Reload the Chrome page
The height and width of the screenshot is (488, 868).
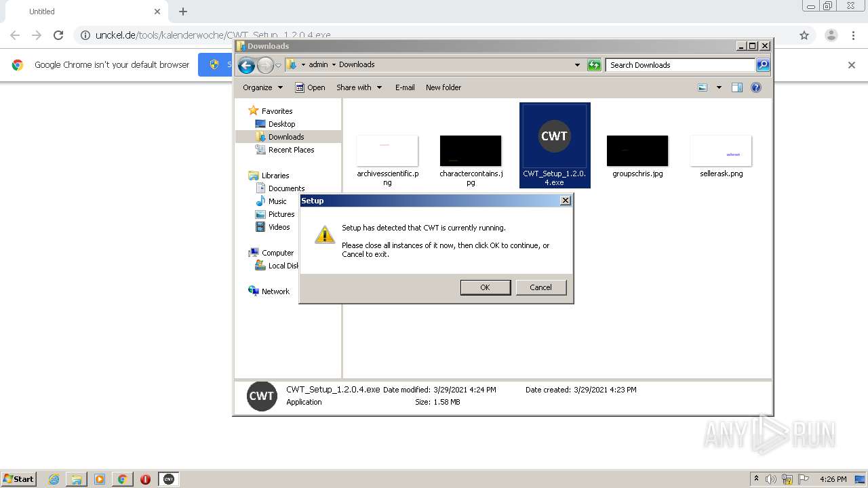tap(58, 35)
